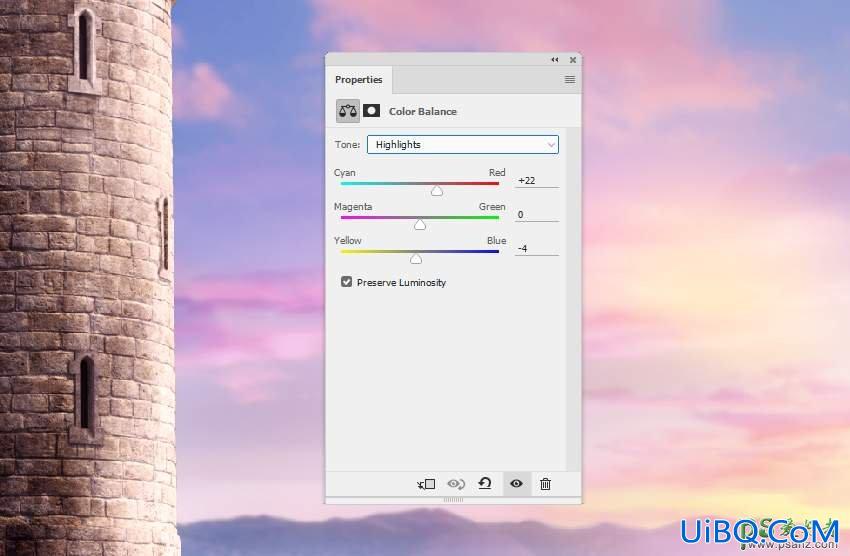Click the Magenta-Green value field 0
Image resolution: width=850 pixels, height=556 pixels.
pyautogui.click(x=537, y=215)
